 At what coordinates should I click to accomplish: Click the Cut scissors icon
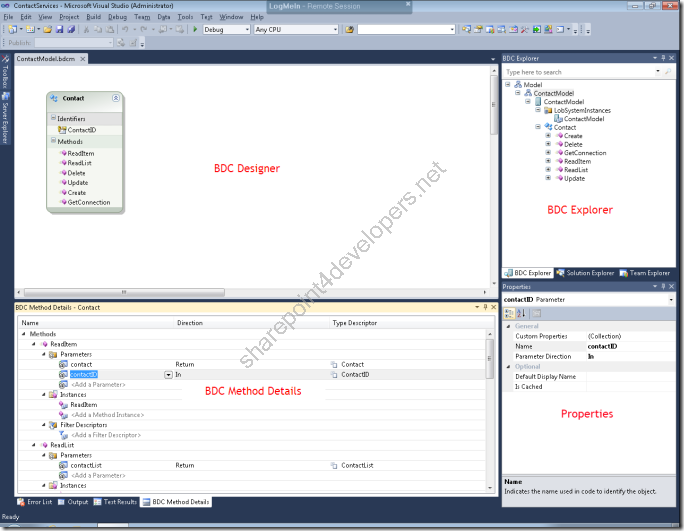pyautogui.click(x=86, y=29)
